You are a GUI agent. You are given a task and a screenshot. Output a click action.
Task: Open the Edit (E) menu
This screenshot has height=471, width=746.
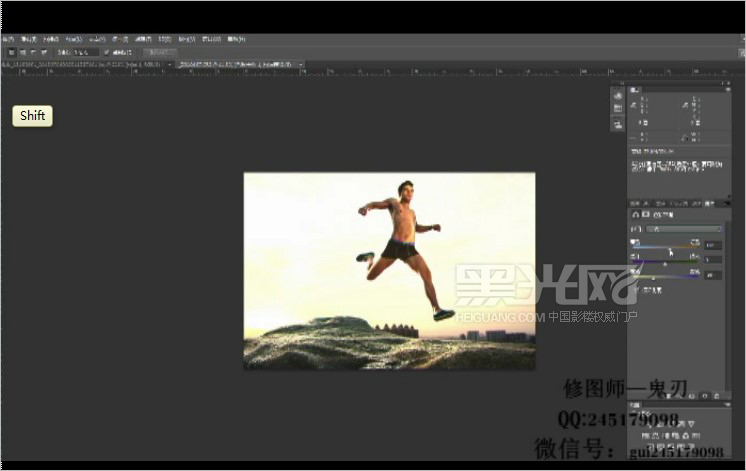[x=29, y=39]
